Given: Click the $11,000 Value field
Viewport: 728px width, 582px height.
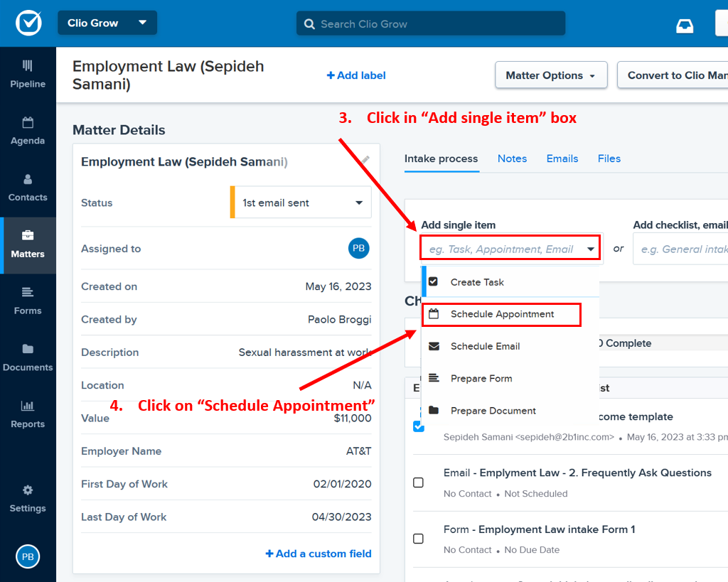Looking at the screenshot, I should click(353, 418).
